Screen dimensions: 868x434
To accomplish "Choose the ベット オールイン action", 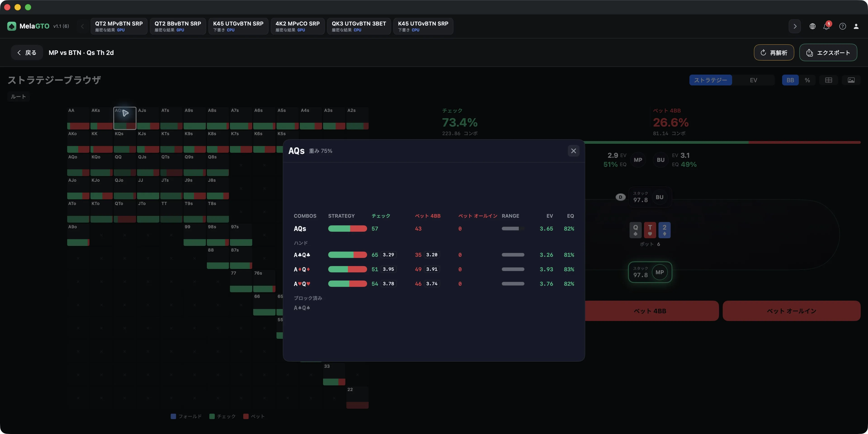I will coord(792,311).
